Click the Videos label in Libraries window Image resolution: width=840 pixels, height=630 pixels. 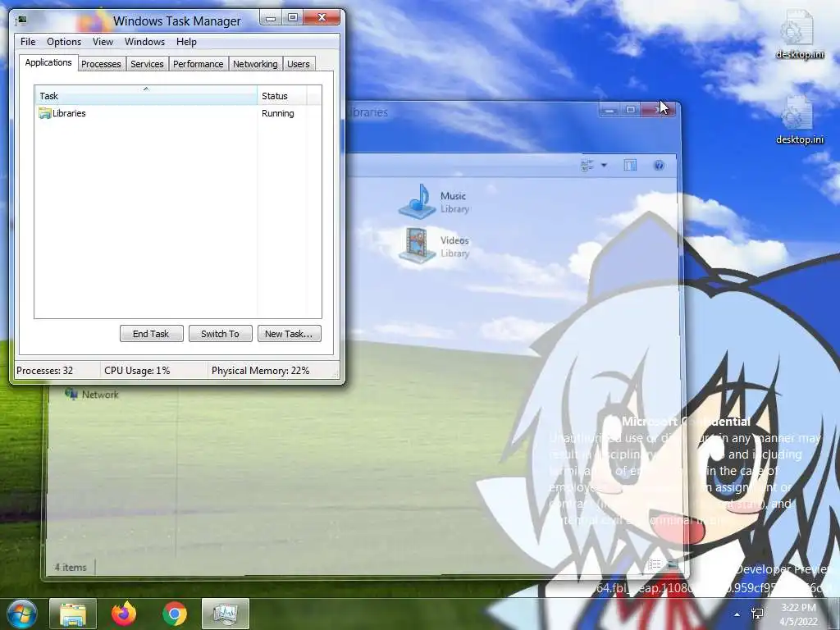click(x=454, y=240)
